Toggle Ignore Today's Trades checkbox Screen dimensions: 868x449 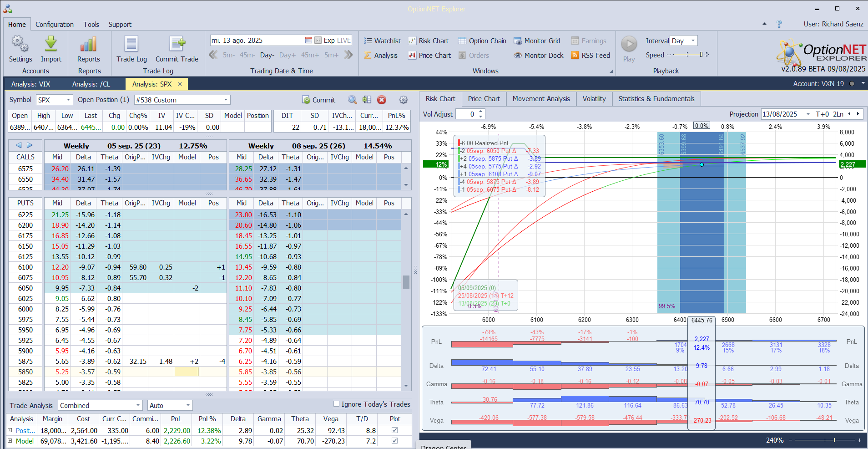[337, 404]
